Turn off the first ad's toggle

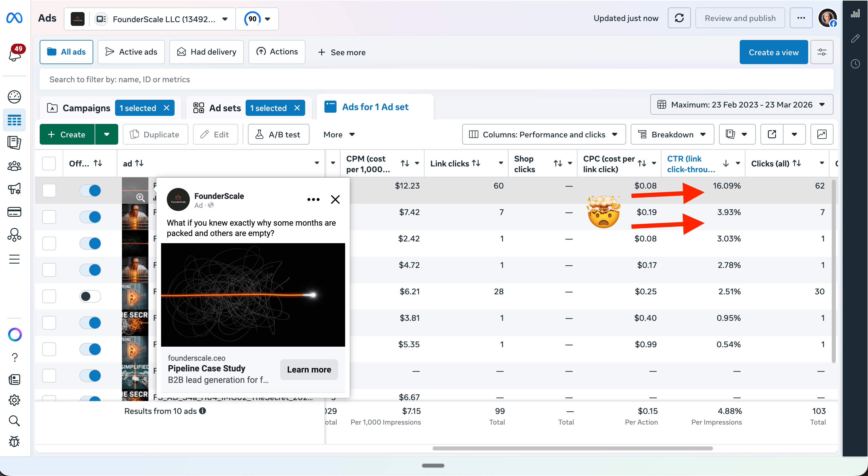[x=90, y=190]
